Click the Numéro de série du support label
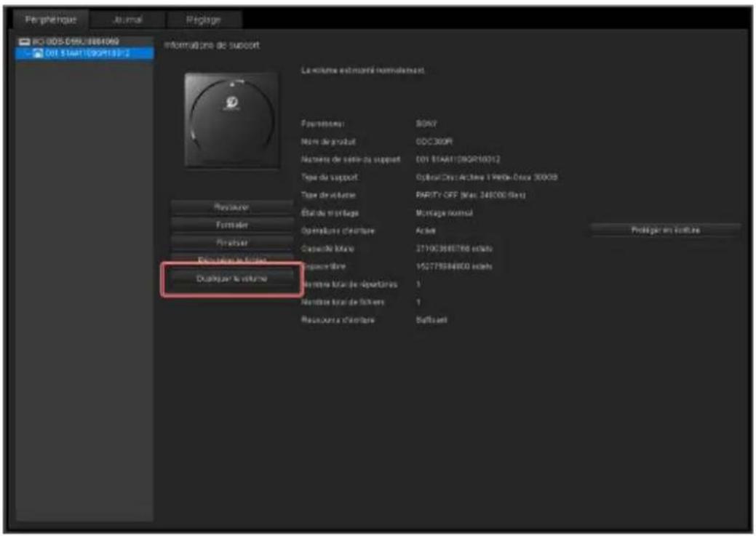Image resolution: width=756 pixels, height=536 pixels. (x=351, y=159)
